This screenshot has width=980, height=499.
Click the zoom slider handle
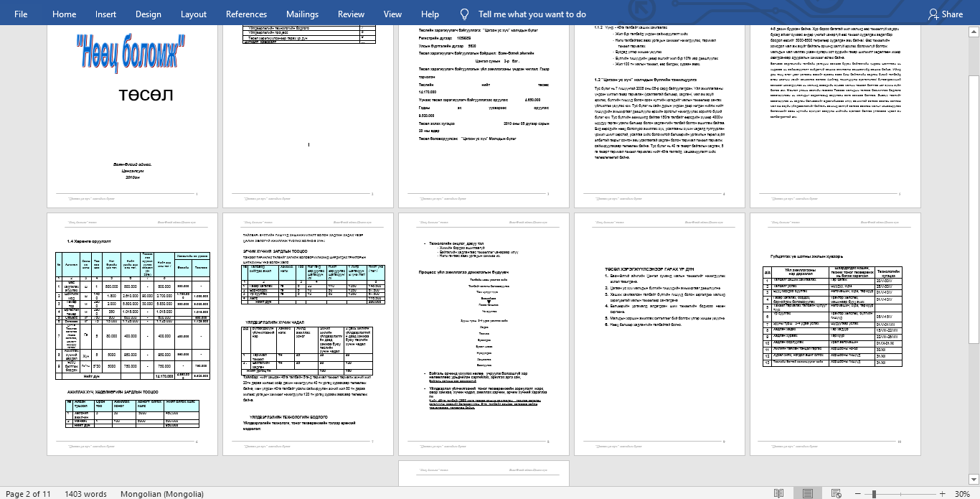click(x=874, y=493)
